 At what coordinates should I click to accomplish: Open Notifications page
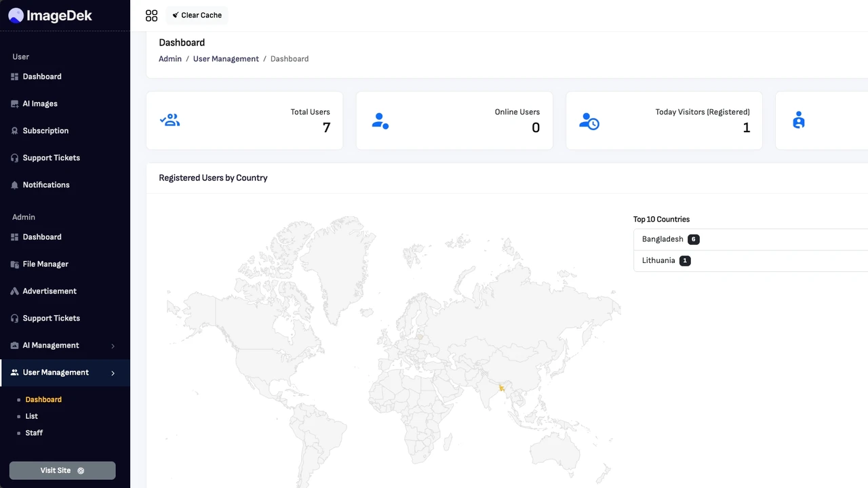pyautogui.click(x=46, y=185)
